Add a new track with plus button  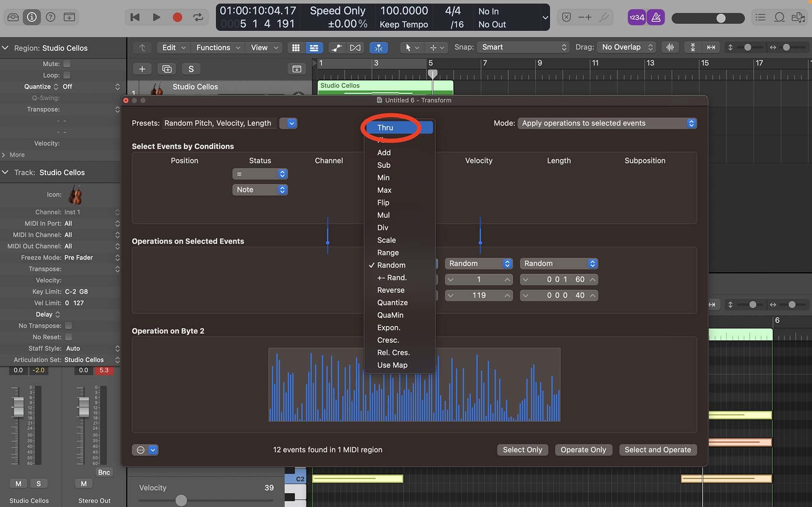point(142,69)
